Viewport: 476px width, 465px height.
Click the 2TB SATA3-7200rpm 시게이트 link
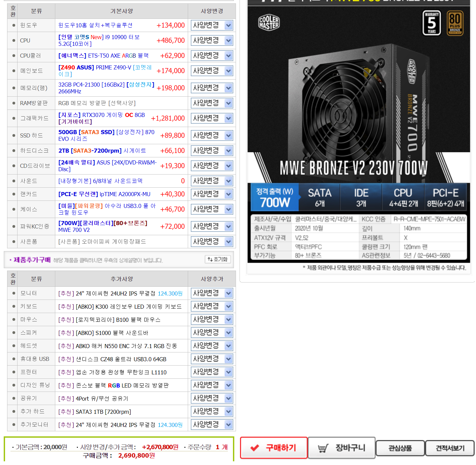pos(102,151)
